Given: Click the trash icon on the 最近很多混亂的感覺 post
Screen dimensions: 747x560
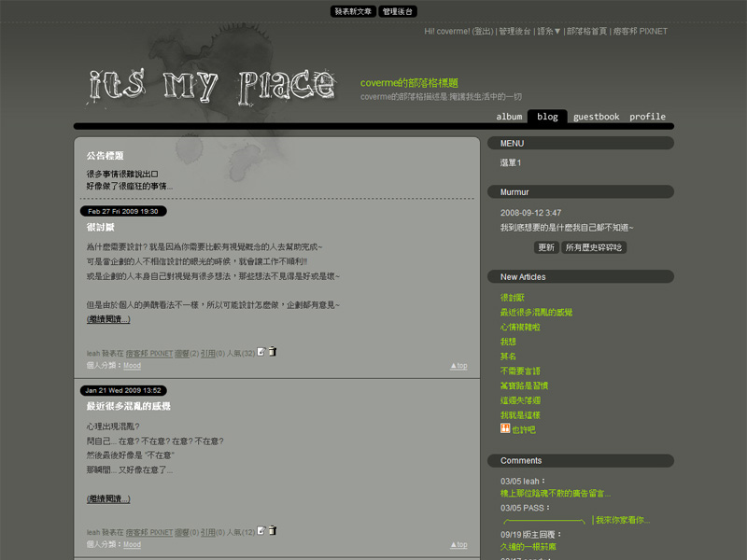Looking at the screenshot, I should click(x=273, y=530).
